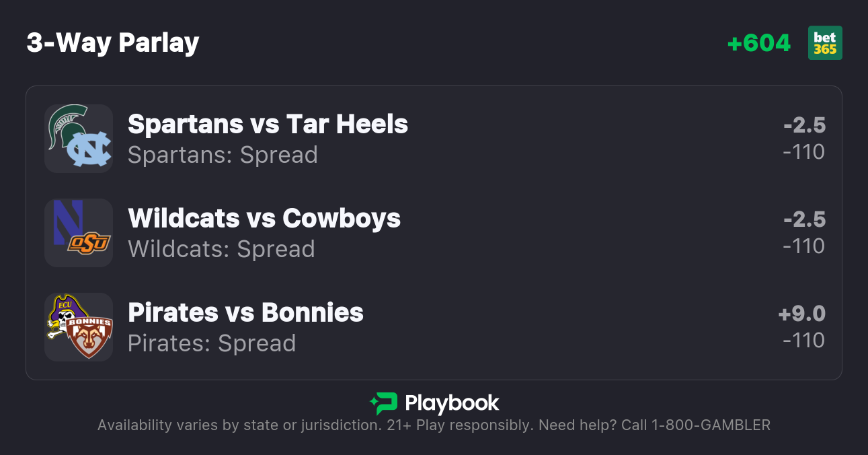868x455 pixels.
Task: Click the Wildcats and Cowboys logo
Action: (x=79, y=232)
